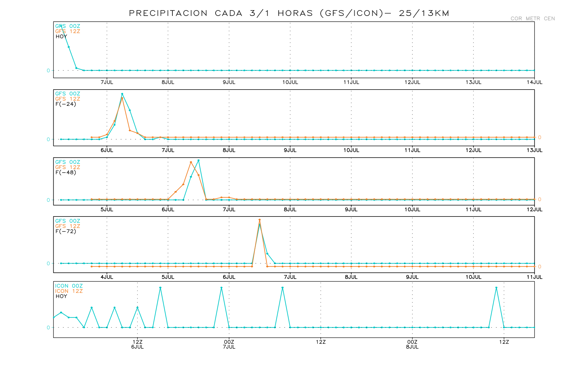Click the cyan 0 label left of top panel
Viewport: 588px width, 368px height.
pos(48,71)
